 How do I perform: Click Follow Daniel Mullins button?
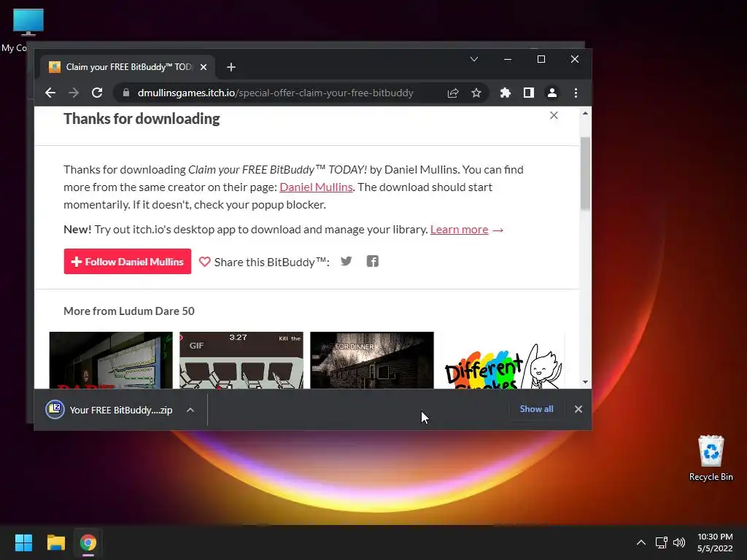(127, 262)
